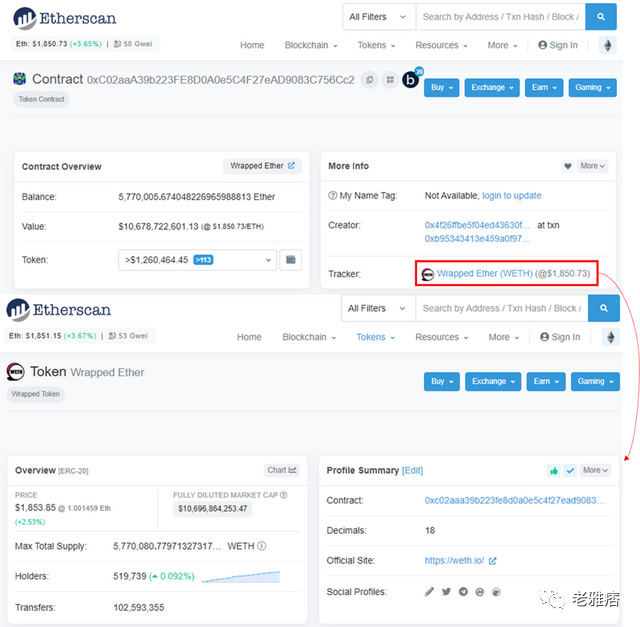This screenshot has width=640, height=627.
Task: Open the Blockscan chat 'b' icon
Action: point(411,79)
